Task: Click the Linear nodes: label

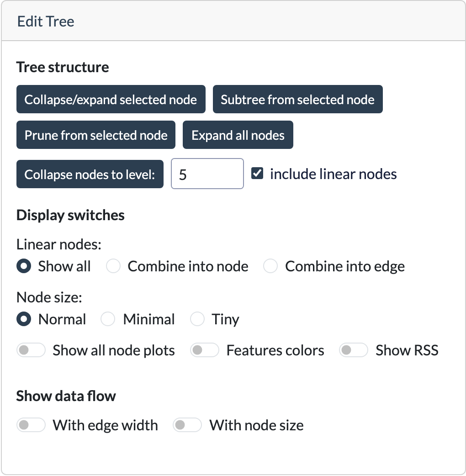Action: (59, 244)
